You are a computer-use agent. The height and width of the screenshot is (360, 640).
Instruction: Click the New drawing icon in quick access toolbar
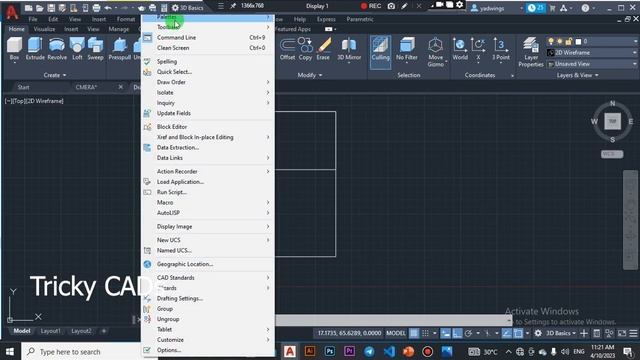coord(28,8)
